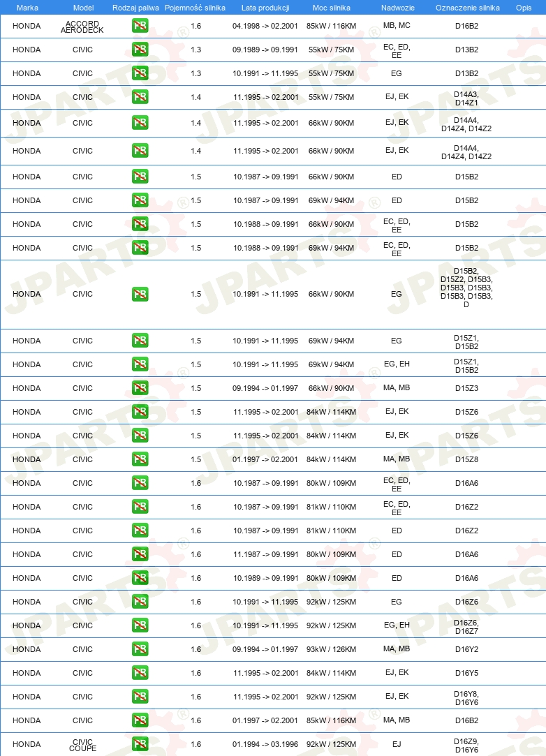Click the Oznaczenie silnika column header
Screen dimensions: 546x756
pyautogui.click(x=467, y=8)
